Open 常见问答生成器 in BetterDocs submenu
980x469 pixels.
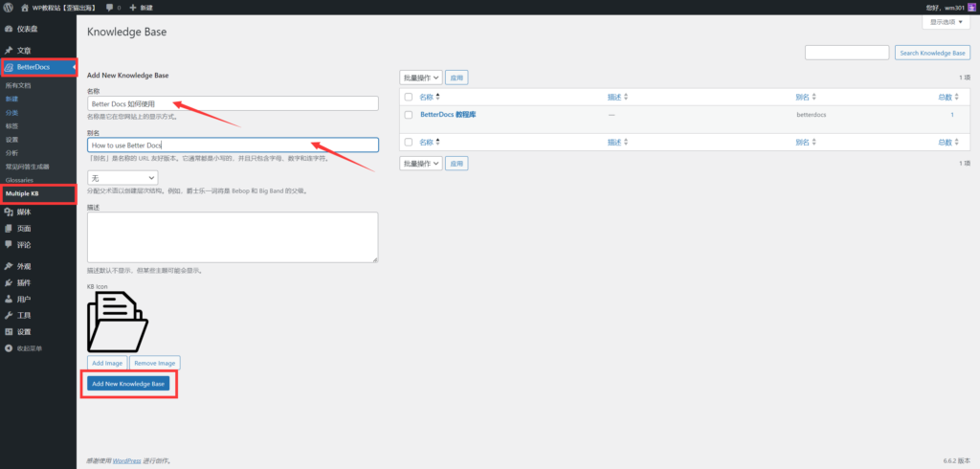27,167
